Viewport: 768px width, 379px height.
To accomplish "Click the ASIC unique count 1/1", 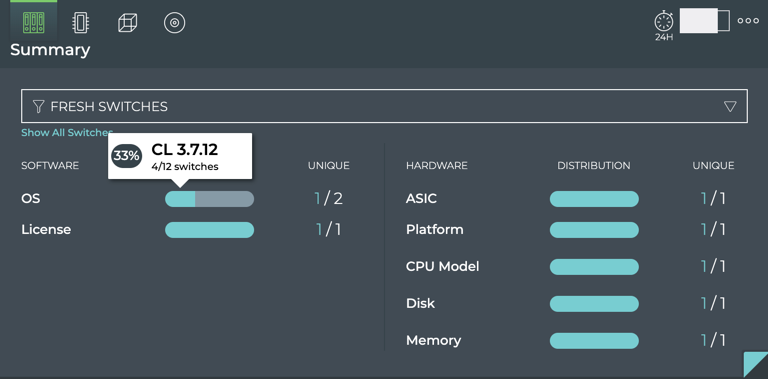I will (713, 199).
